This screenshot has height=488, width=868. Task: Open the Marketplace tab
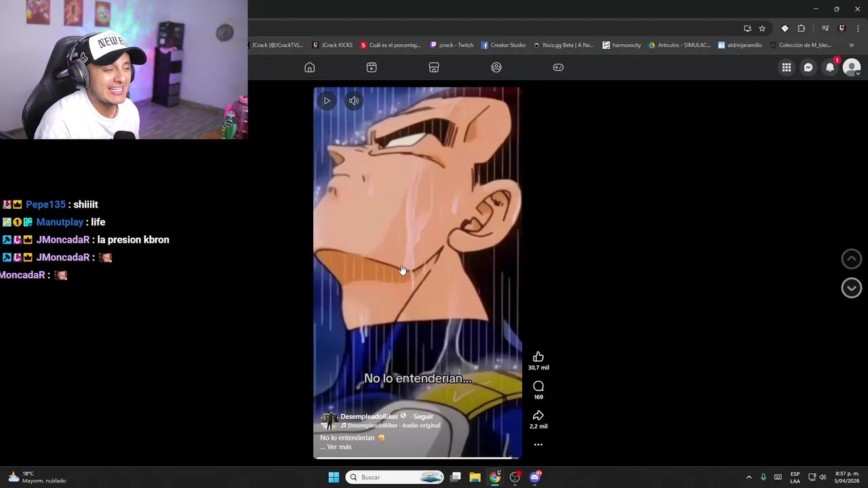point(434,67)
